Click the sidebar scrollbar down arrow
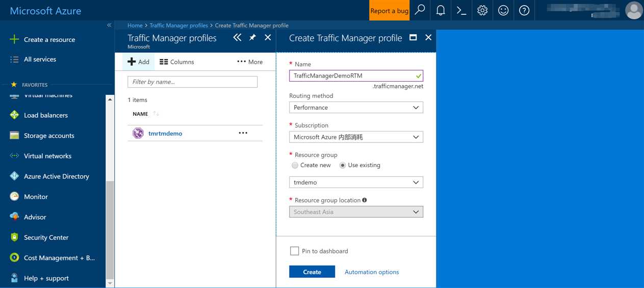 (110, 283)
